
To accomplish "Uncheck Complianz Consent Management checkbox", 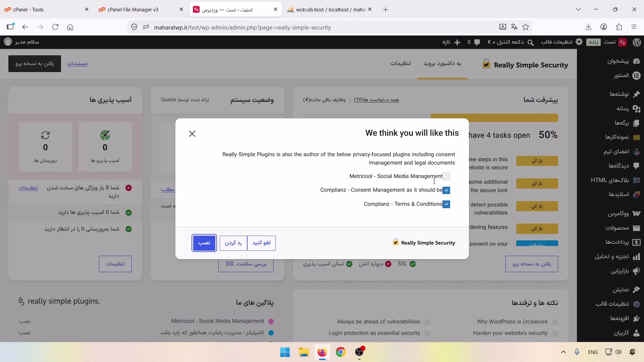I will click(x=446, y=190).
